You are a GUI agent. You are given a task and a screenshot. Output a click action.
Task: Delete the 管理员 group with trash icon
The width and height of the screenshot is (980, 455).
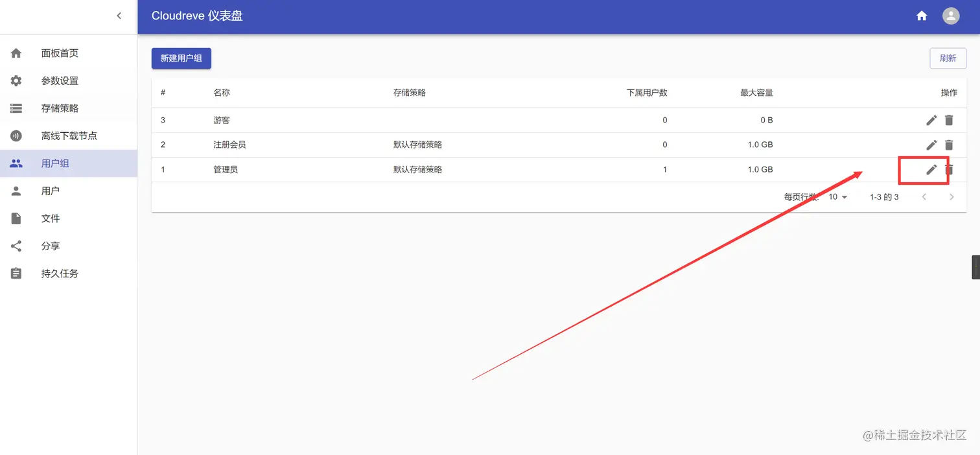point(949,169)
